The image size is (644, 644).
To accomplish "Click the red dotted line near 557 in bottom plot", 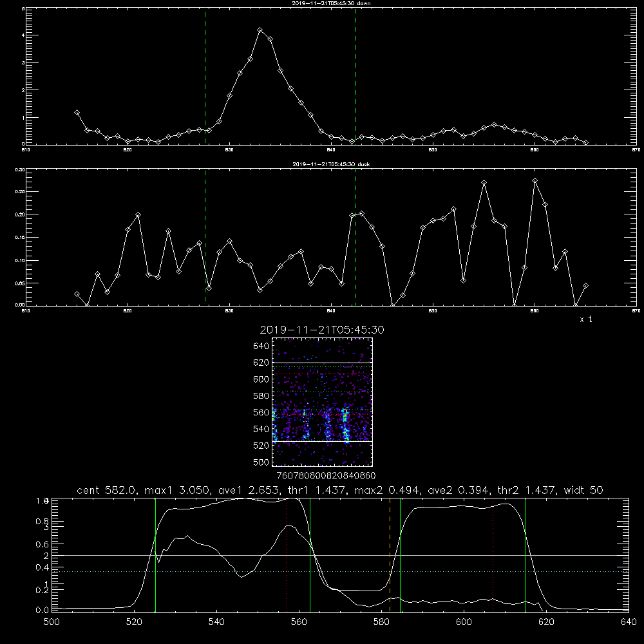I will [287, 555].
